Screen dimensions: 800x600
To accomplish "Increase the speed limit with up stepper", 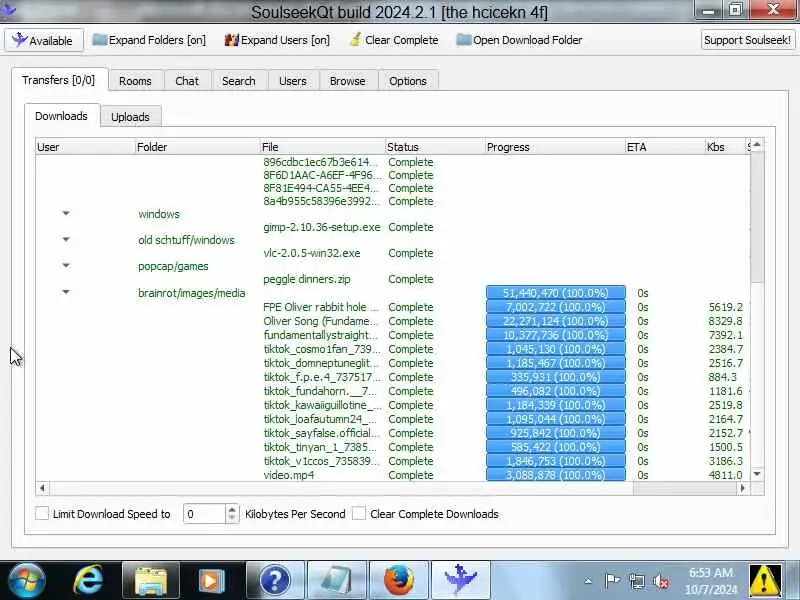I will tap(232, 509).
